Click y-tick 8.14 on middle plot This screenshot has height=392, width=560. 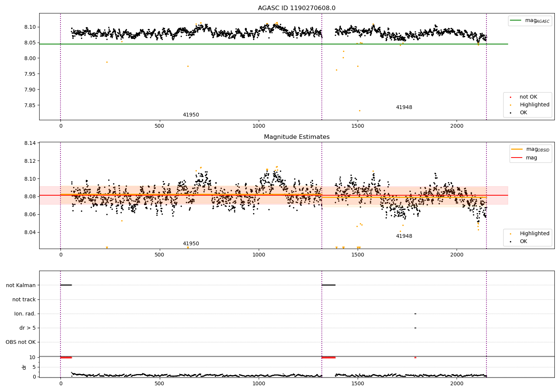click(x=30, y=143)
